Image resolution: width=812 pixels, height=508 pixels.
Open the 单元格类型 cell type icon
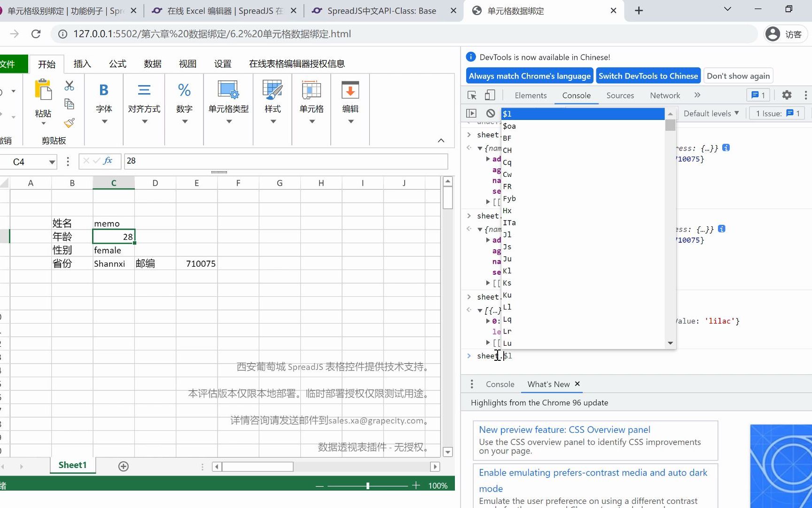(x=228, y=90)
